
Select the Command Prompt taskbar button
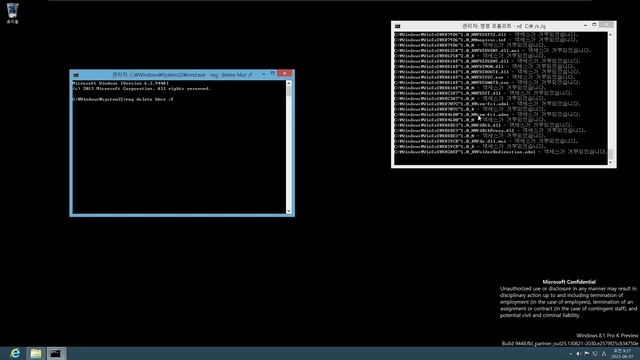[56, 353]
